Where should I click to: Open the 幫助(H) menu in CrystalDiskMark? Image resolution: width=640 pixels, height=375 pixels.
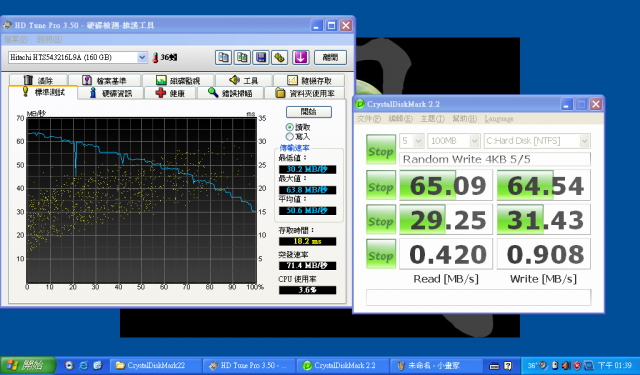click(464, 119)
